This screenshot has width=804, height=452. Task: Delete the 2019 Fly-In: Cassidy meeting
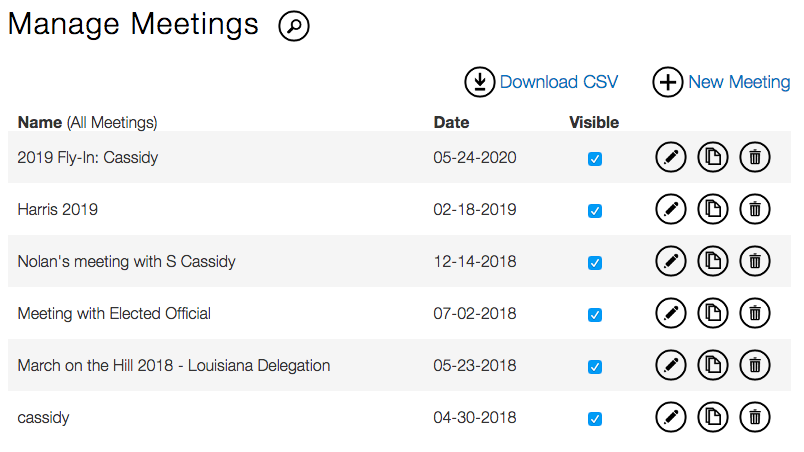coord(755,158)
